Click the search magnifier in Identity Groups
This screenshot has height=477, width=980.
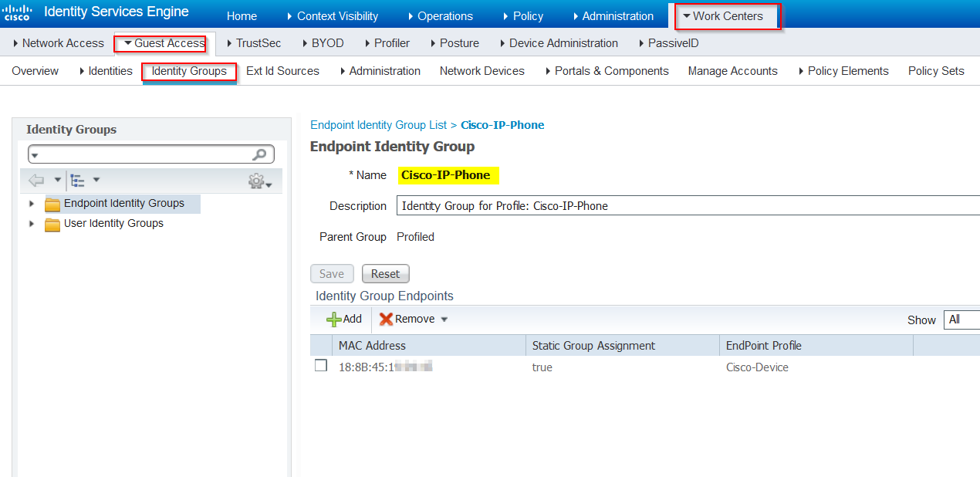click(260, 154)
